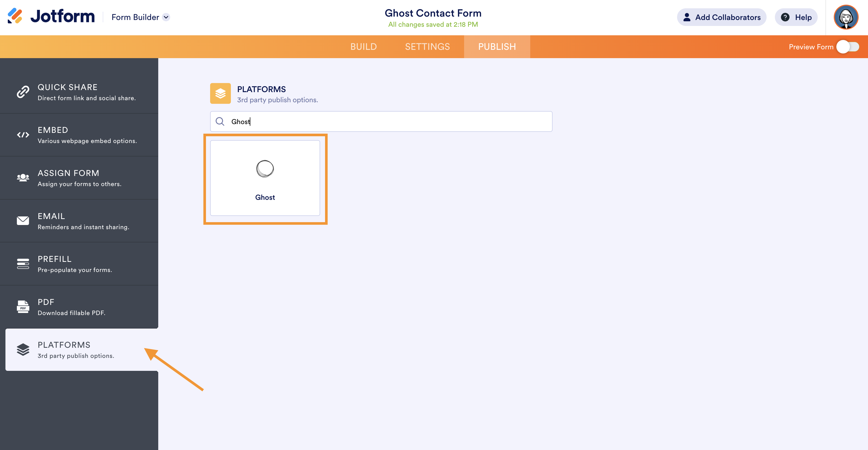Toggle the Preview Form switch
868x450 pixels.
848,47
